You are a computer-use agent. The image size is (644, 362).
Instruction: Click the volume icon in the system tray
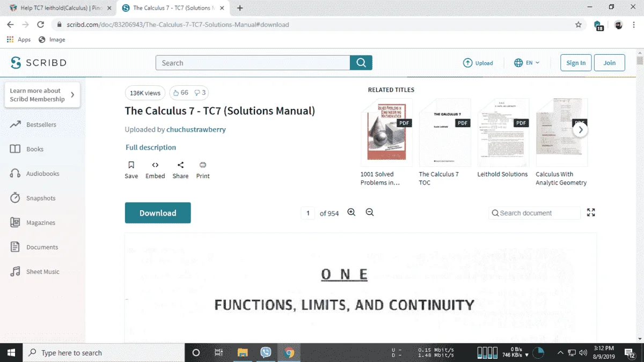[x=583, y=353]
